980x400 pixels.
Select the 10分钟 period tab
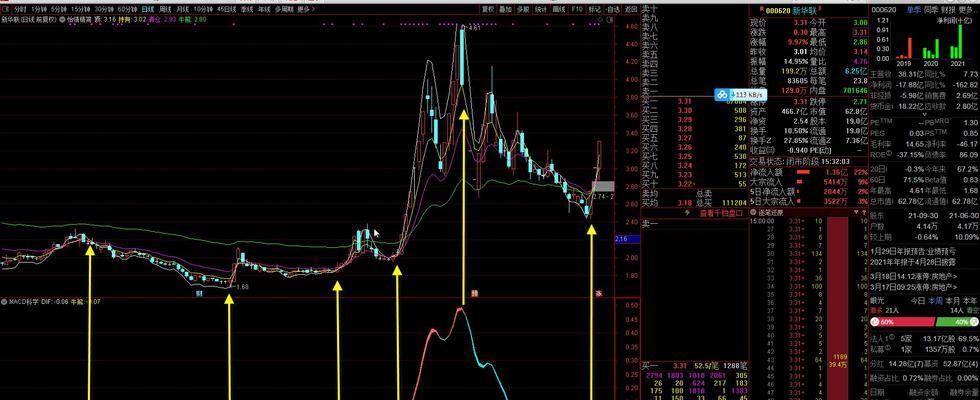pyautogui.click(x=203, y=9)
